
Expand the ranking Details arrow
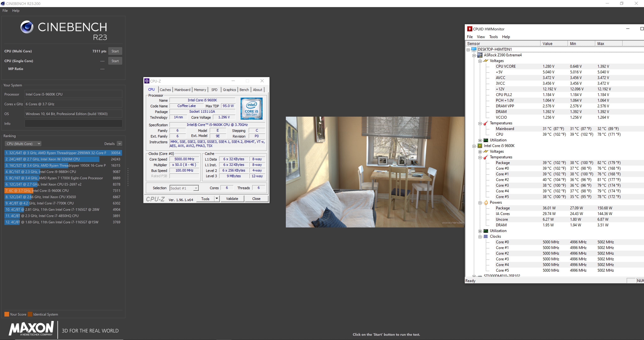(119, 144)
